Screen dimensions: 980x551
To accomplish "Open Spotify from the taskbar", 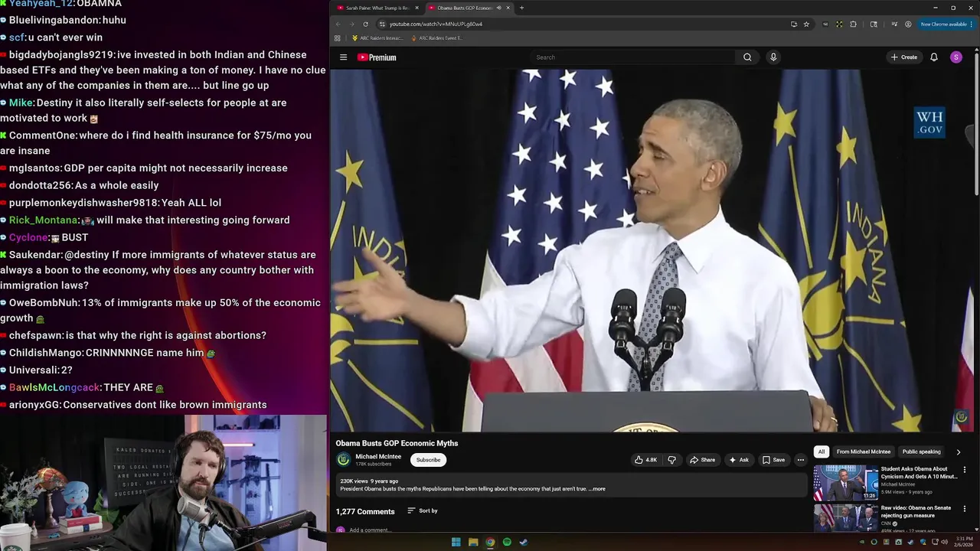I will click(x=507, y=542).
